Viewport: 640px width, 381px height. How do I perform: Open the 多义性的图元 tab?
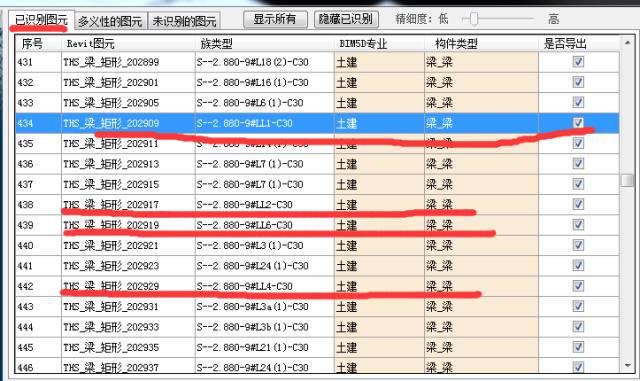[110, 21]
